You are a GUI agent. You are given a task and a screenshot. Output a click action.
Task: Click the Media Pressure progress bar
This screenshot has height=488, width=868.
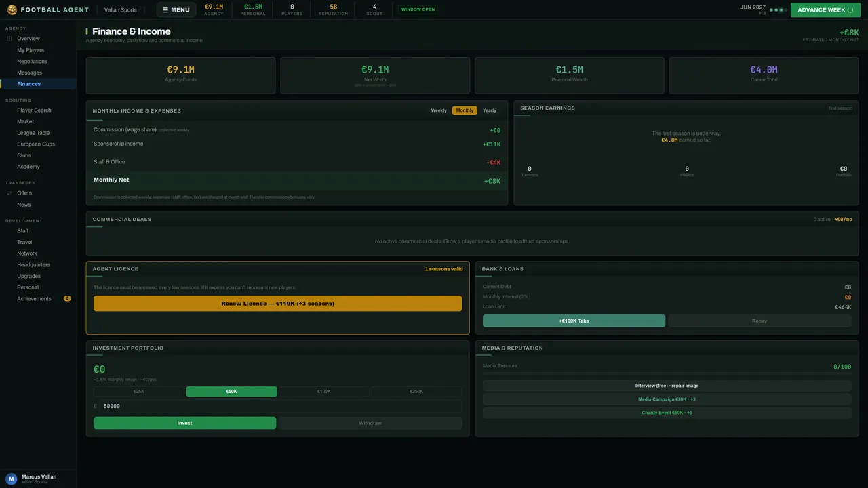click(667, 373)
